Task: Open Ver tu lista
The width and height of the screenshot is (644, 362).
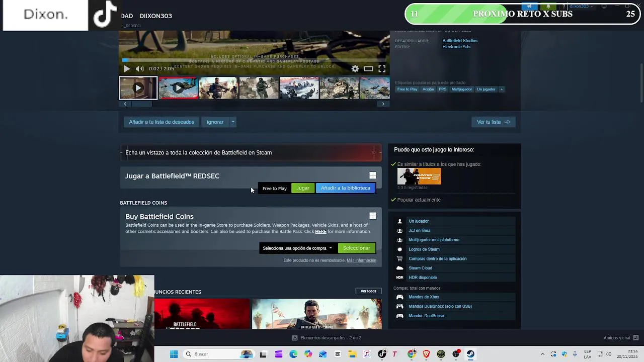Action: 493,122
